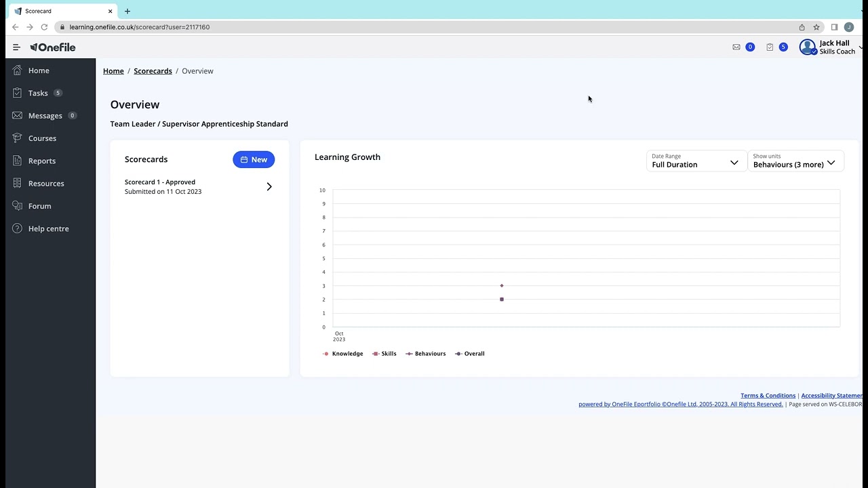The width and height of the screenshot is (868, 488).
Task: Click the Tasks icon in sidebar
Action: tap(17, 93)
